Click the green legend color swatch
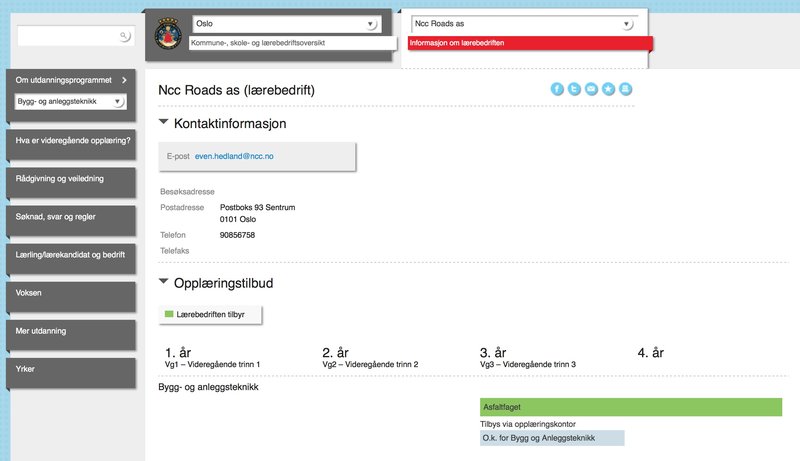Screen dimensions: 800x461 (x=169, y=314)
